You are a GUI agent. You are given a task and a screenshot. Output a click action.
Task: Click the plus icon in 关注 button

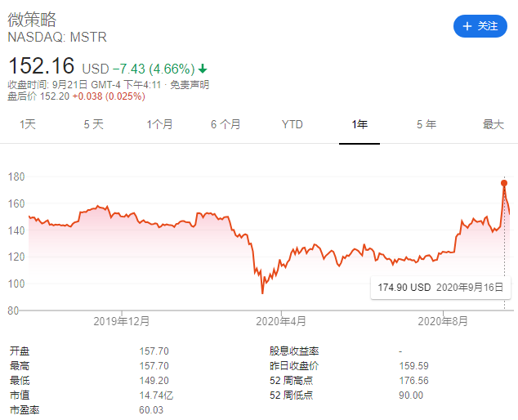coord(467,26)
